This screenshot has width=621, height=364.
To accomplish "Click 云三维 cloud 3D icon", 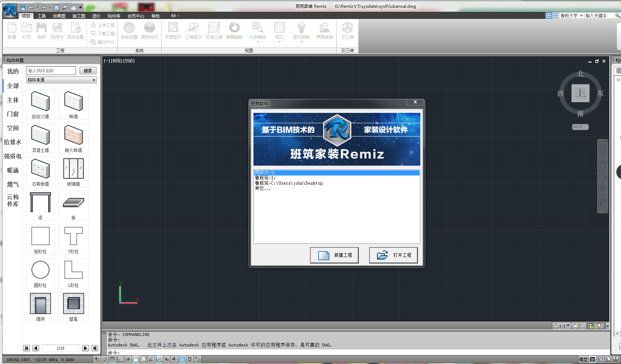I will (x=347, y=31).
